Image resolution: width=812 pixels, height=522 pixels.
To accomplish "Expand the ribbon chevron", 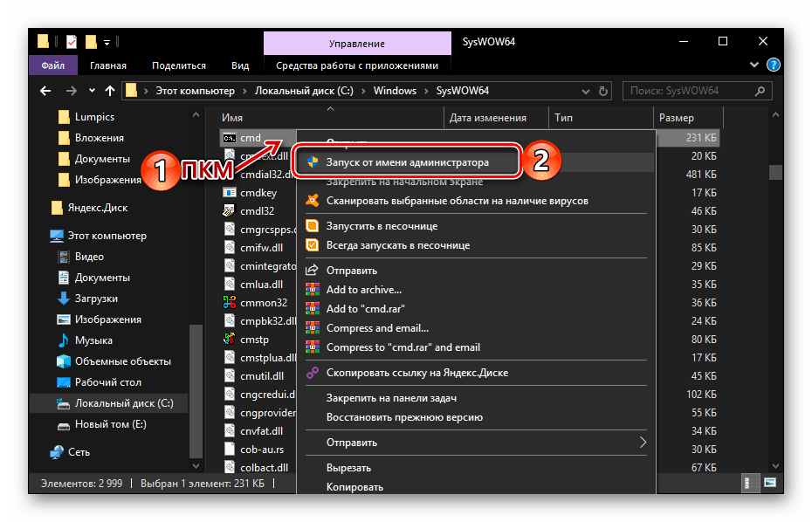I will click(x=754, y=65).
